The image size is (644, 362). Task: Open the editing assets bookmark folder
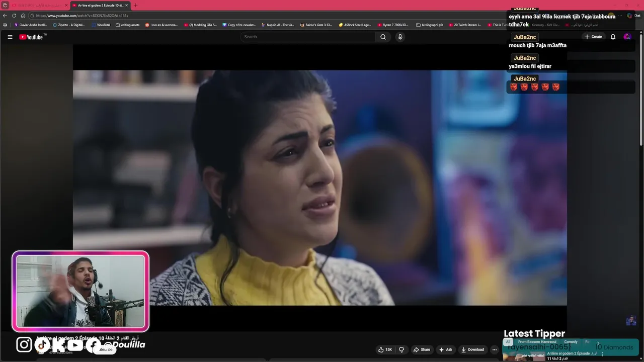tap(127, 25)
